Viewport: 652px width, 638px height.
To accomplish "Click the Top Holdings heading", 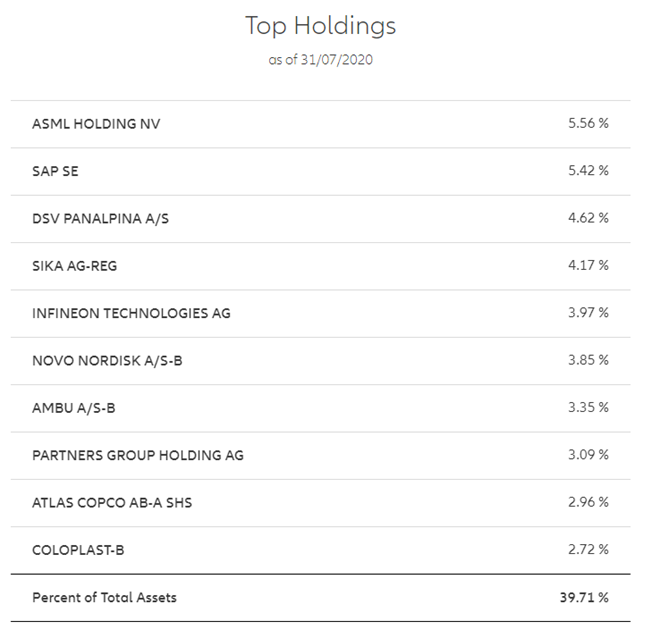I will pyautogui.click(x=320, y=26).
